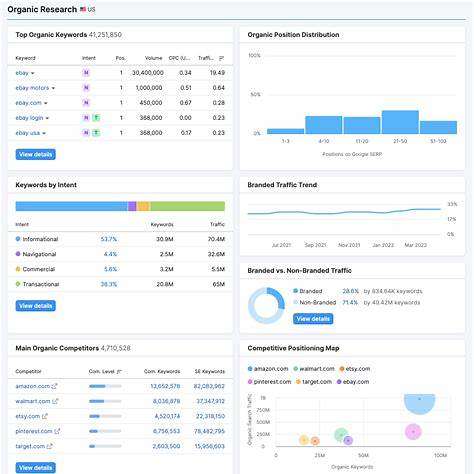Click transactional intent badge in ebay login row

point(96,118)
